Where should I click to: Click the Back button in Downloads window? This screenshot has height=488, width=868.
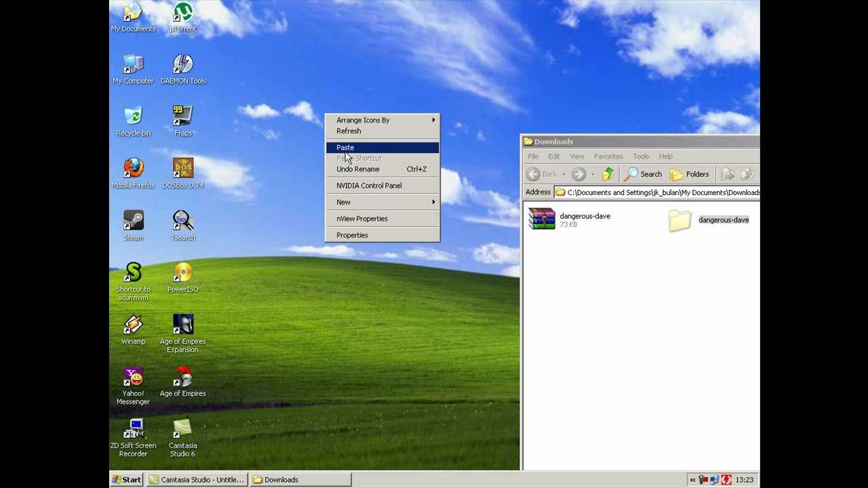coord(542,174)
